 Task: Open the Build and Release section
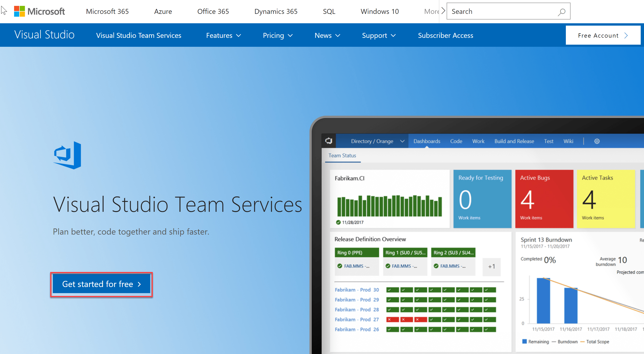coord(514,141)
